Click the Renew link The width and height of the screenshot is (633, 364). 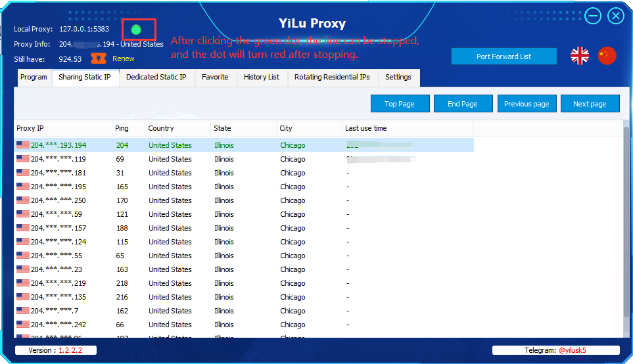(123, 58)
